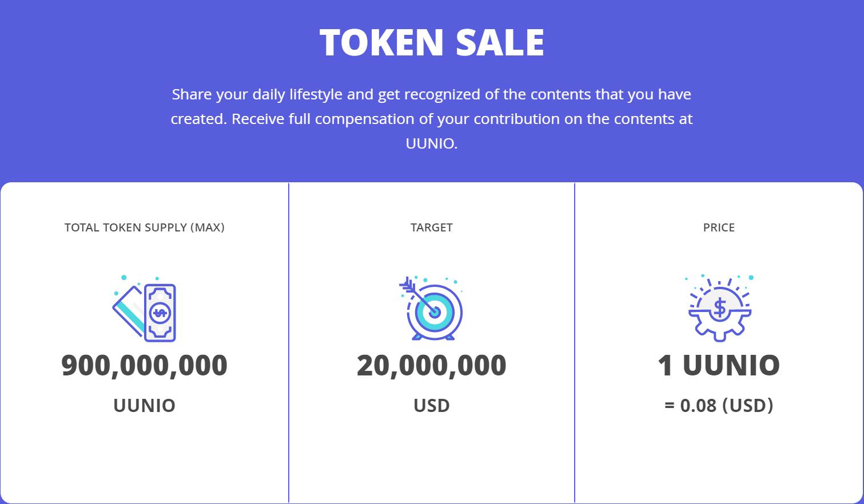Viewport: 864px width, 504px height.
Task: Click the bullseye target icon
Action: click(x=432, y=309)
